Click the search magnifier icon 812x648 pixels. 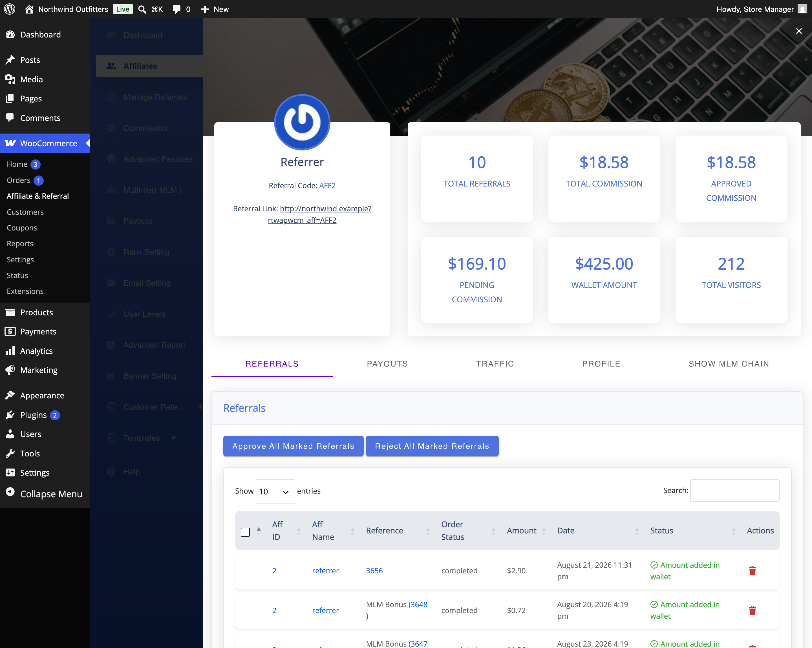pyautogui.click(x=142, y=9)
